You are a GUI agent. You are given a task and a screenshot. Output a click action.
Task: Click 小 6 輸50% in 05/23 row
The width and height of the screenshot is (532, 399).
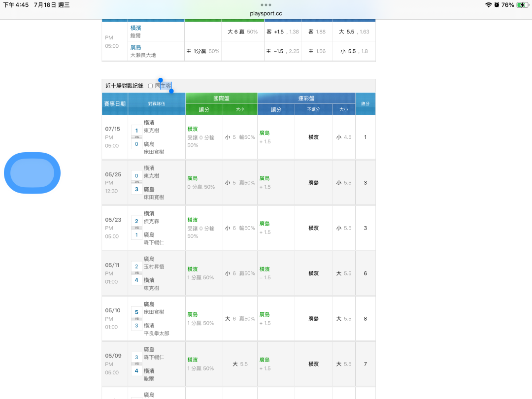(x=240, y=228)
